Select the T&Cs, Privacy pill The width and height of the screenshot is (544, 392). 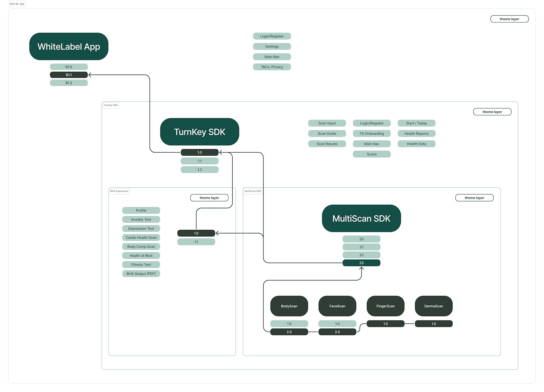[272, 67]
